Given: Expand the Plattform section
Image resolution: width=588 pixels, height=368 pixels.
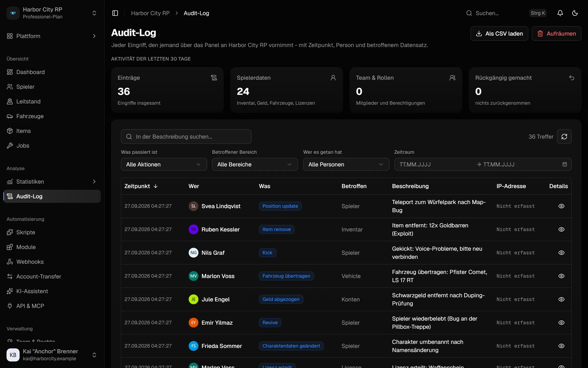Looking at the screenshot, I should [52, 36].
